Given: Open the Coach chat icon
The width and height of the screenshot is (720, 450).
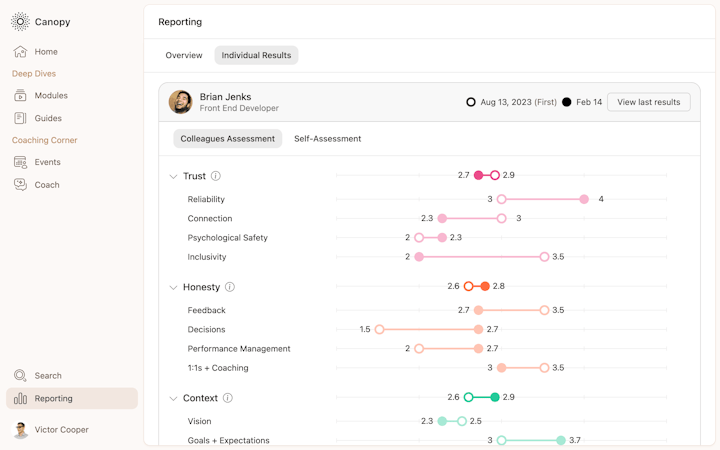Looking at the screenshot, I should 20,185.
